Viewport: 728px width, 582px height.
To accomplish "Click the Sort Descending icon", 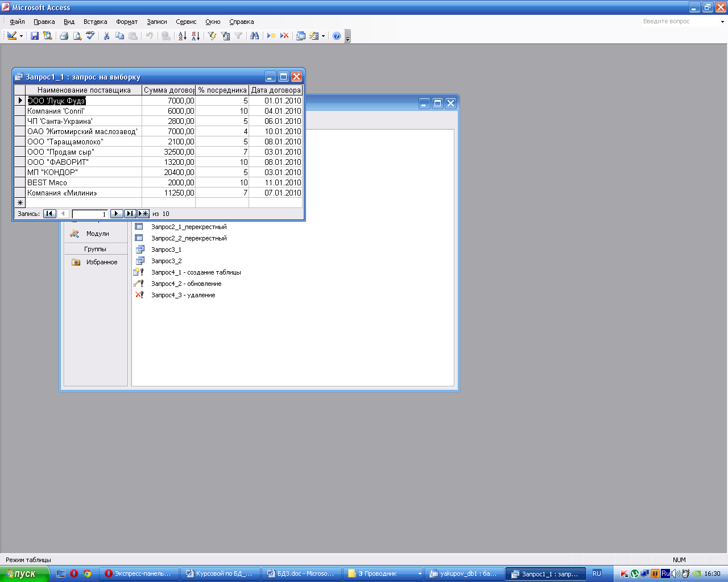I will click(195, 36).
